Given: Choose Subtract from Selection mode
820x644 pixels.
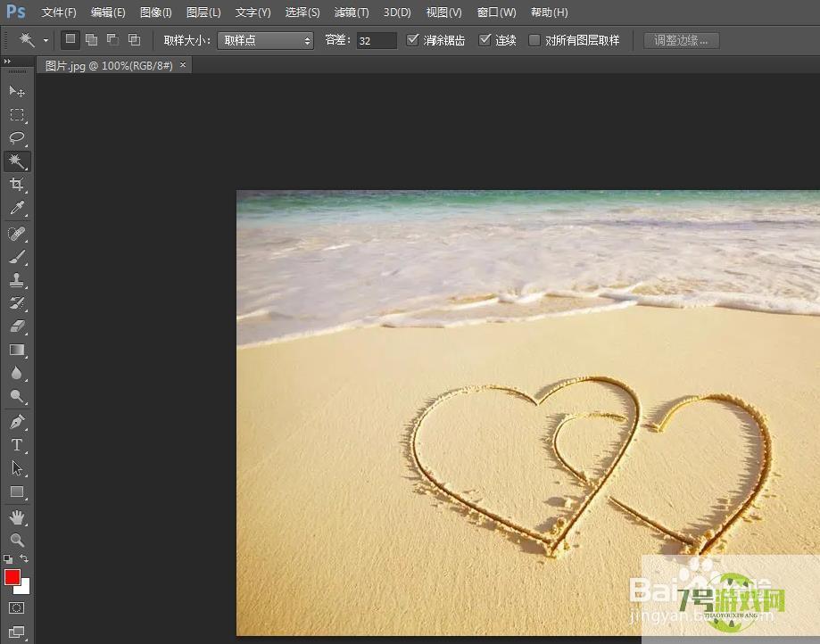Looking at the screenshot, I should coord(113,40).
